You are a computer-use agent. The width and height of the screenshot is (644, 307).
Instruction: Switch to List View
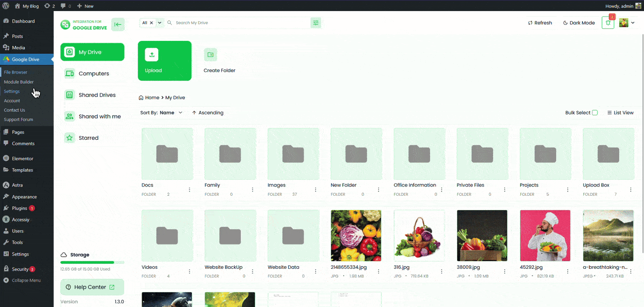620,112
